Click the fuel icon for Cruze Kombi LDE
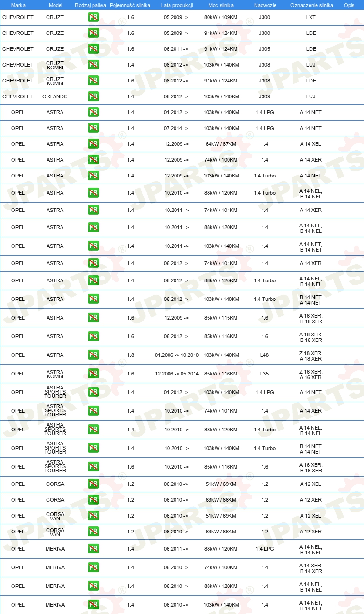 [x=93, y=81]
